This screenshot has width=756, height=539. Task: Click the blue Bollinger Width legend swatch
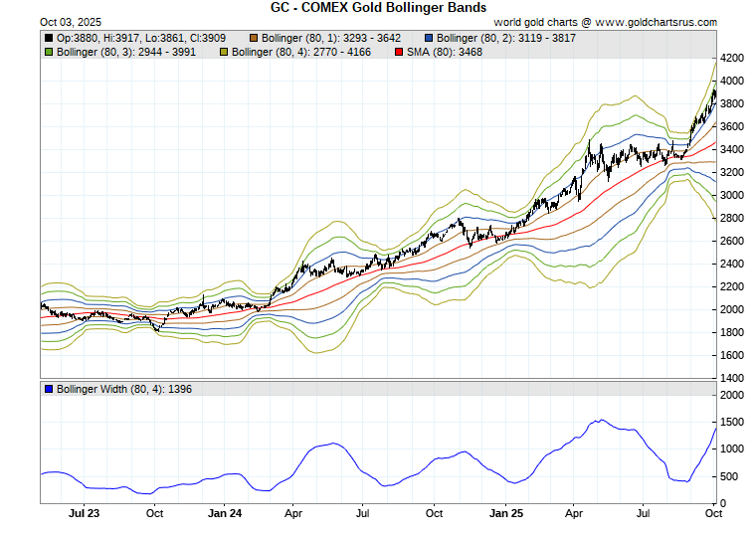click(49, 389)
